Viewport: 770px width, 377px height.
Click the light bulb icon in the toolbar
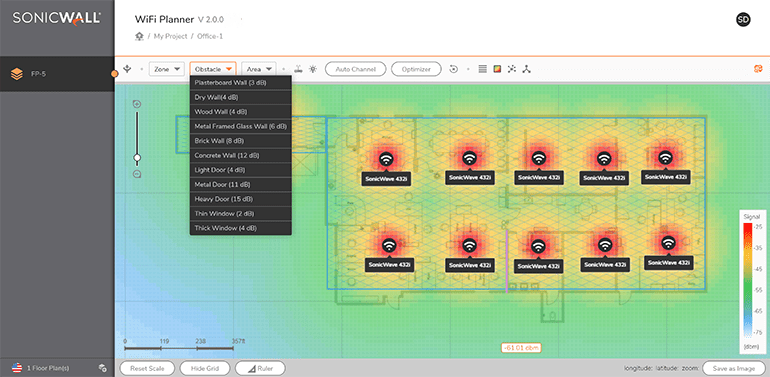pyautogui.click(x=312, y=69)
